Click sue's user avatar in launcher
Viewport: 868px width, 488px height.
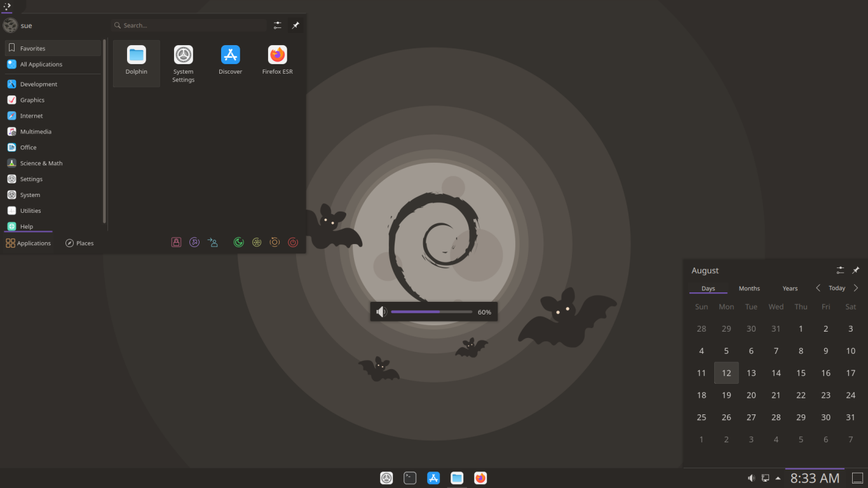click(10, 25)
